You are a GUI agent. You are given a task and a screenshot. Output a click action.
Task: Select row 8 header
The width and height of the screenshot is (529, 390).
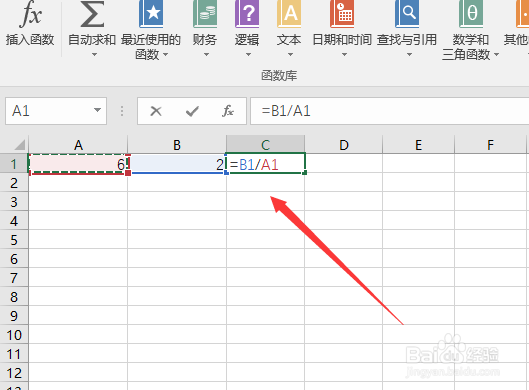[14, 297]
